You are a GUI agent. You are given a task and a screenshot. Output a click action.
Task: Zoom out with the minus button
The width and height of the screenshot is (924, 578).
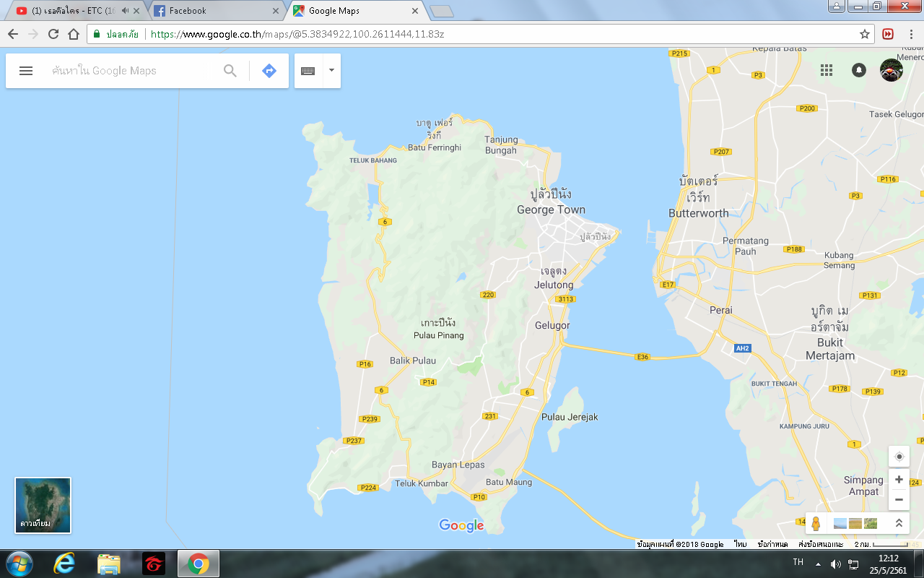[899, 499]
